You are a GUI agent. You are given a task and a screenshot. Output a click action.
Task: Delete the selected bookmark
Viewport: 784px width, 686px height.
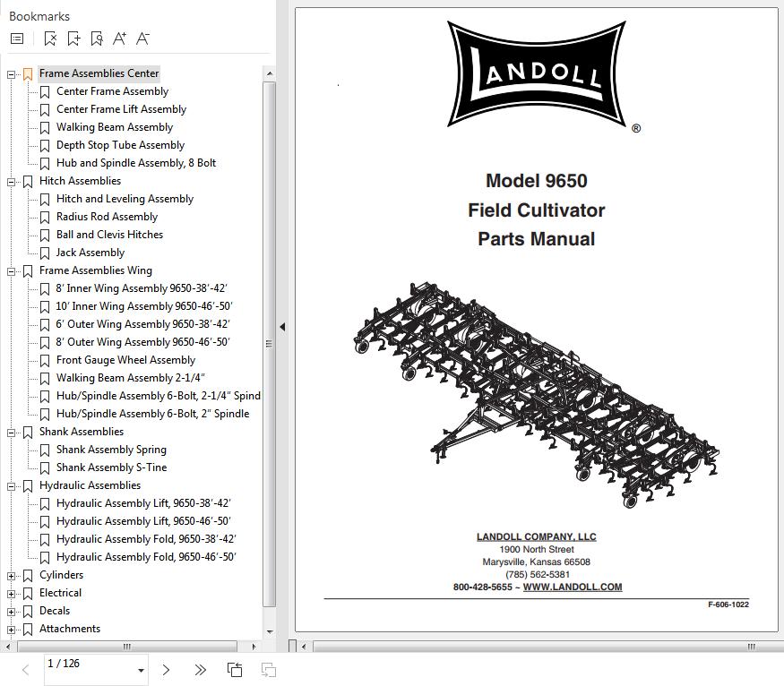pyautogui.click(x=51, y=39)
